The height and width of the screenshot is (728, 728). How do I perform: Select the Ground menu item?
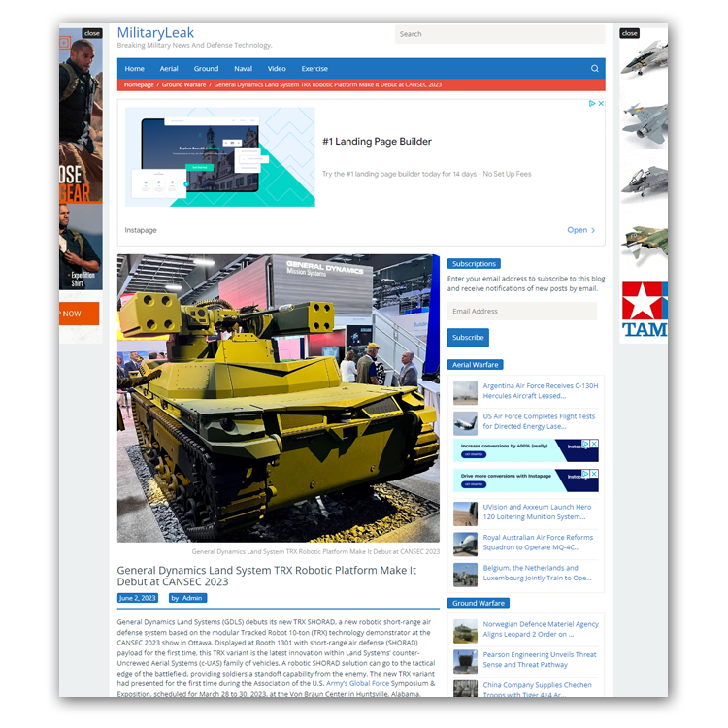[206, 69]
